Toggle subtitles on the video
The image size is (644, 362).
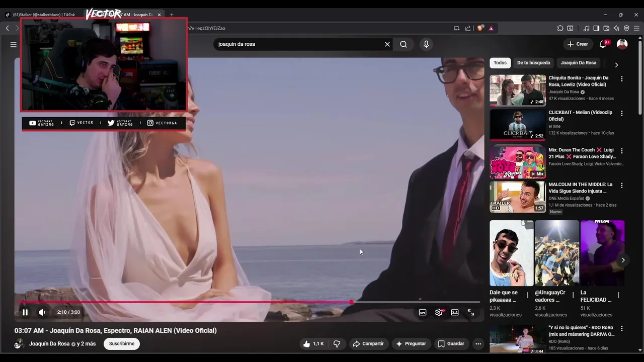point(423,312)
